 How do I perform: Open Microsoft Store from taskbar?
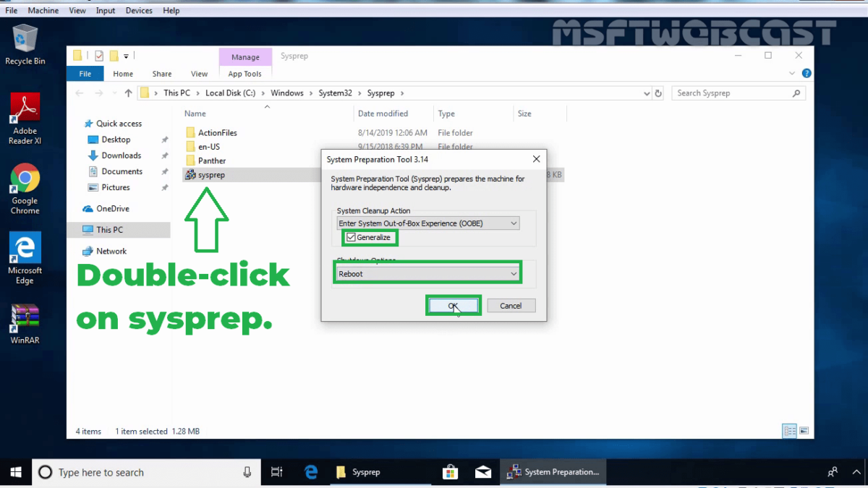pyautogui.click(x=450, y=472)
